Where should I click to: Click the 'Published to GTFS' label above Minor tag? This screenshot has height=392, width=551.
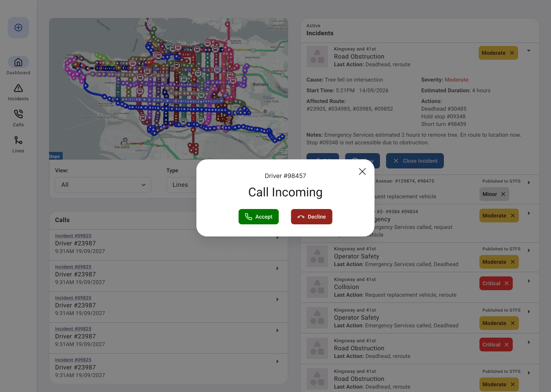[x=501, y=181]
